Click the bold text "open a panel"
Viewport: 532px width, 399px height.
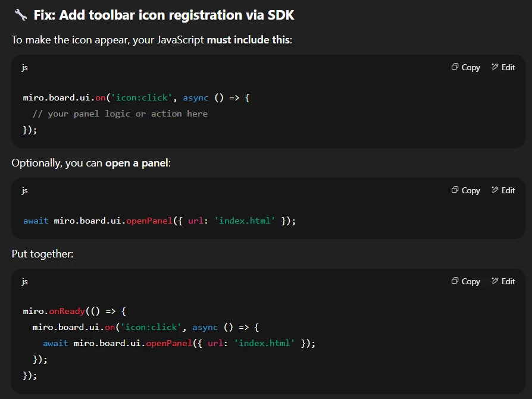(137, 163)
